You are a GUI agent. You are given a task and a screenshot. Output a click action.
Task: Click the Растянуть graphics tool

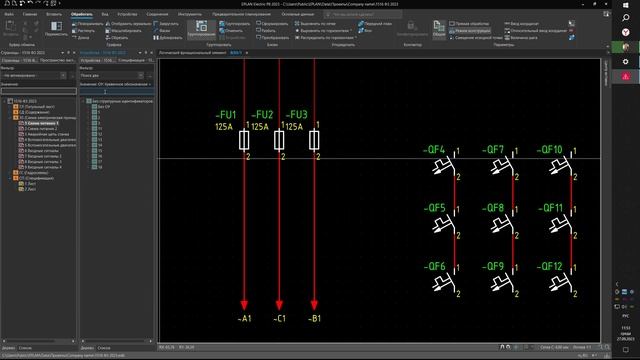[x=83, y=31]
